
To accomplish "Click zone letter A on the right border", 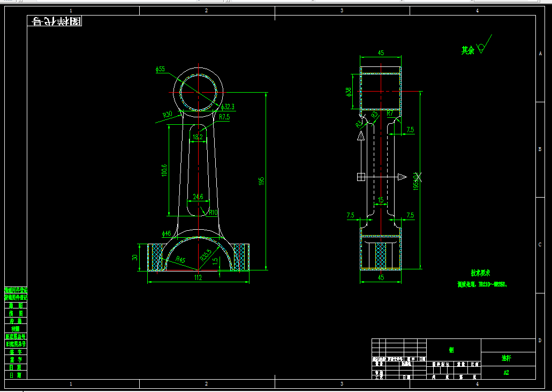I will (x=540, y=54).
